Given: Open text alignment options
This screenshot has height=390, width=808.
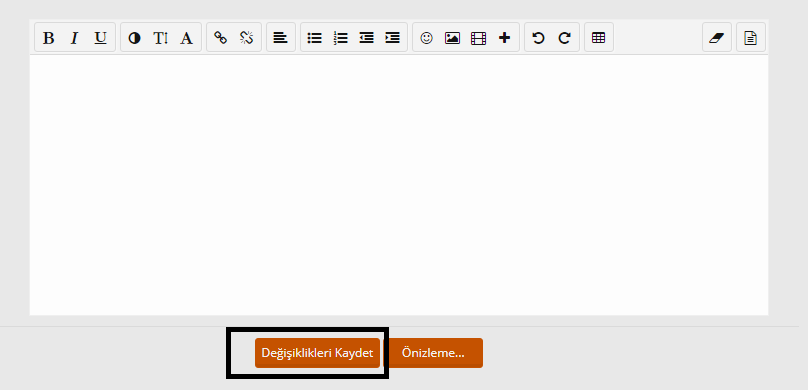Looking at the screenshot, I should [281, 38].
